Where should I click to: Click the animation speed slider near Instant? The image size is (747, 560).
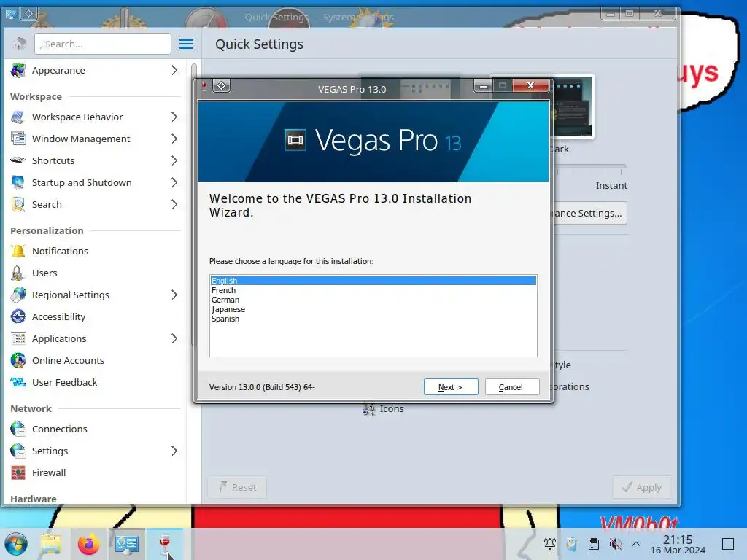(590, 167)
